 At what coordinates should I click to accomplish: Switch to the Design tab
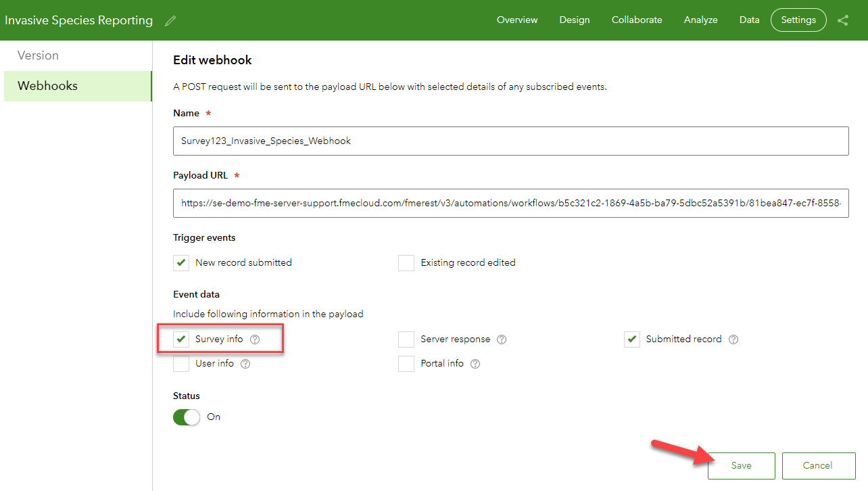574,20
